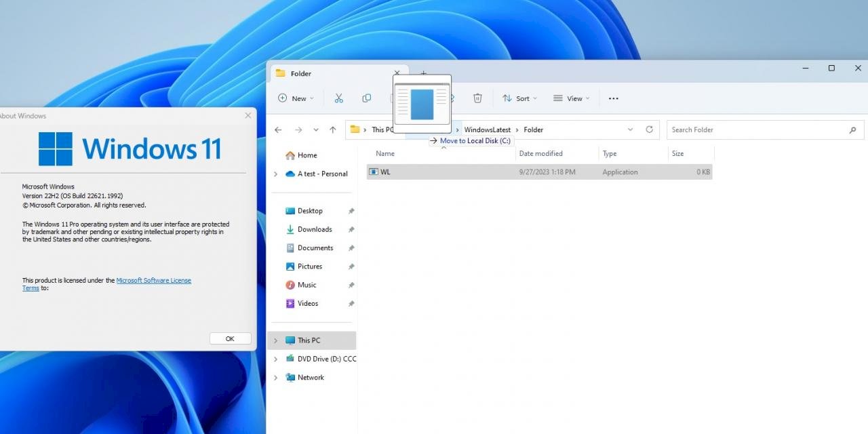Open recent locations dropdown chevron
The height and width of the screenshot is (434, 868).
pos(316,130)
